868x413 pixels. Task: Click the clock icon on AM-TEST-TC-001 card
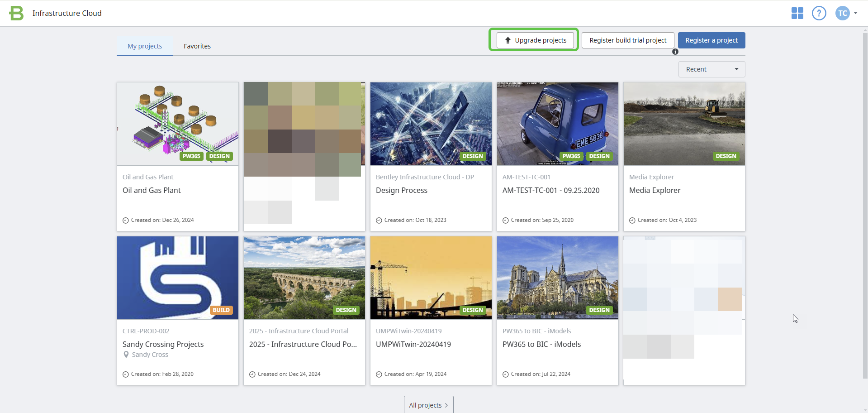click(x=506, y=221)
